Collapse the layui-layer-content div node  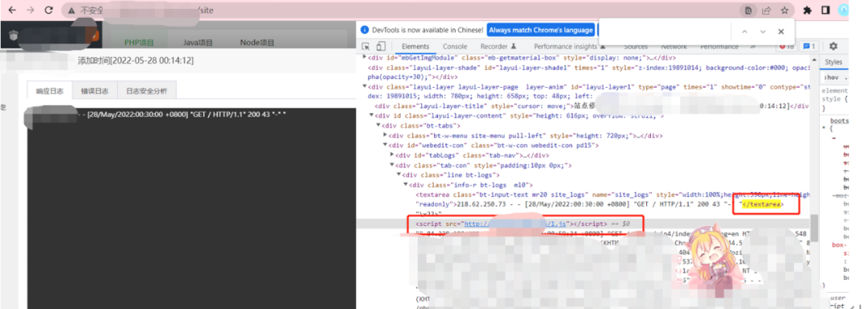point(371,116)
